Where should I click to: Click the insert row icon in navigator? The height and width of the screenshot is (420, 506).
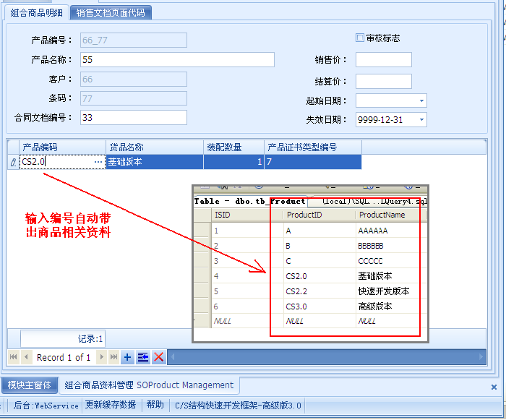[143, 357]
